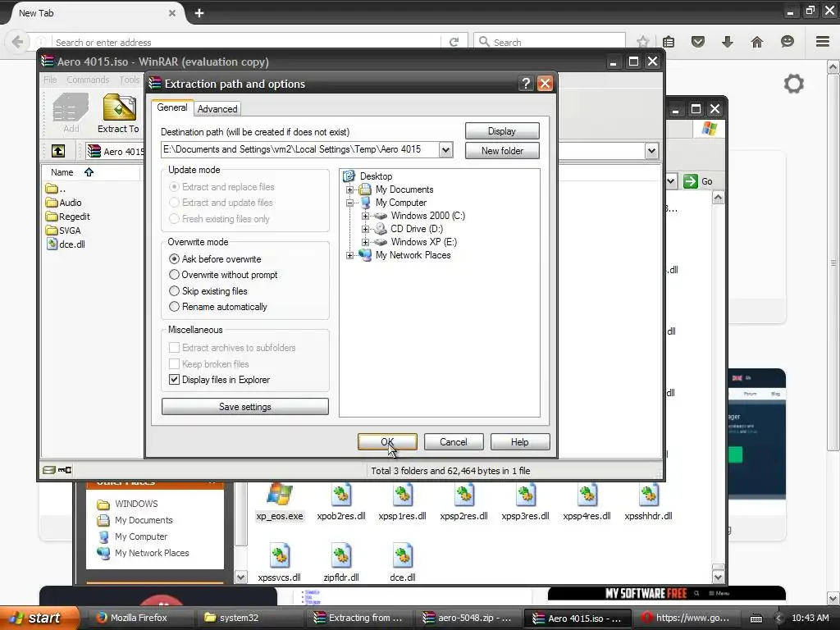The image size is (840, 630).
Task: Click the Firefox back arrow button
Action: [18, 42]
